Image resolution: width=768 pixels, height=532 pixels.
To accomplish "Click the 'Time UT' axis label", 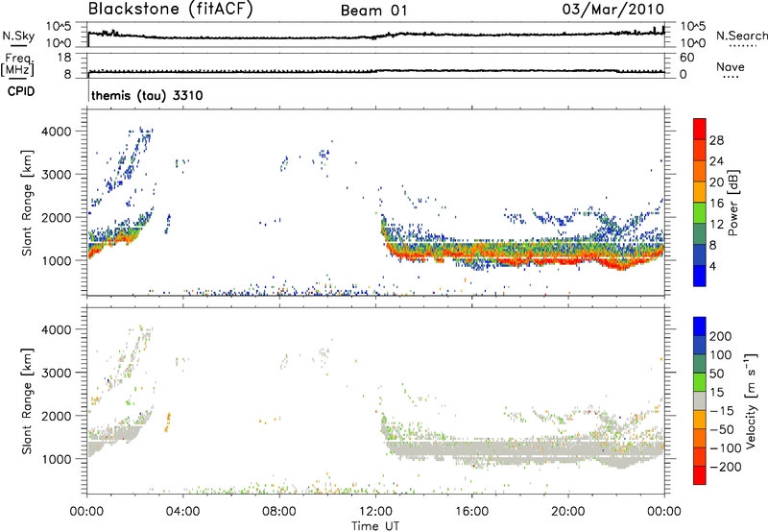I will (375, 526).
